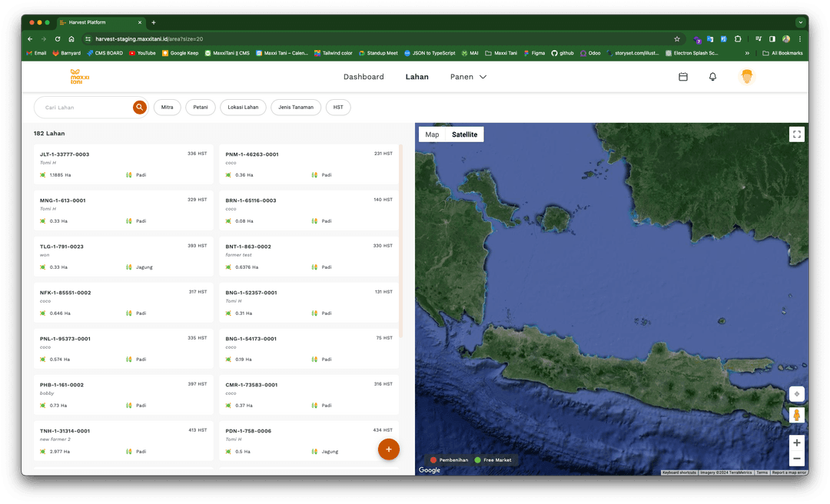830x504 pixels.
Task: Select the Lahan navigation item
Action: 417,77
